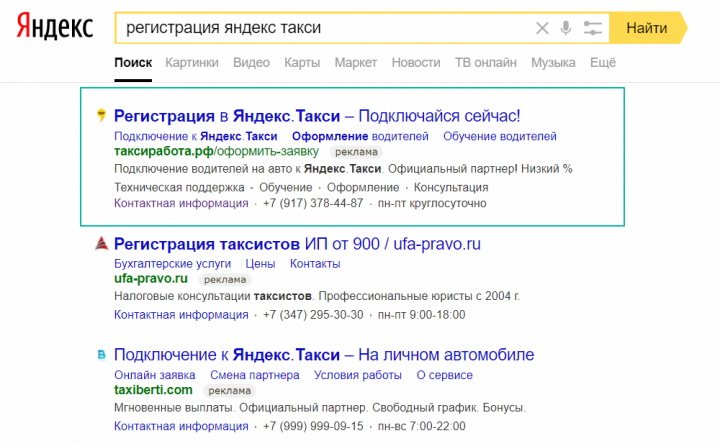This screenshot has width=720, height=446.
Task: Click 'Обучение водителей' sitelink
Action: coord(500,136)
